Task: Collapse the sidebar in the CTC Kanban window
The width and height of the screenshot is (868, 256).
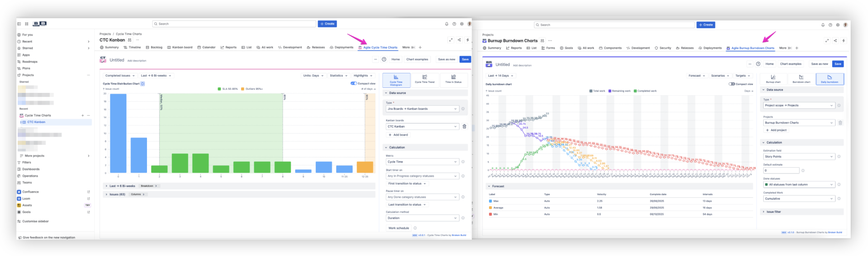Action: (x=19, y=24)
